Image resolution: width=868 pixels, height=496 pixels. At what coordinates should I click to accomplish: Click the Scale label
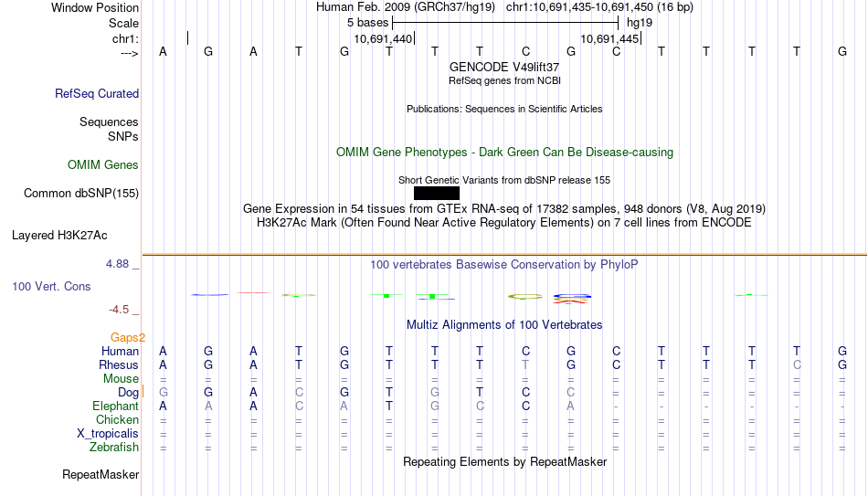(124, 23)
